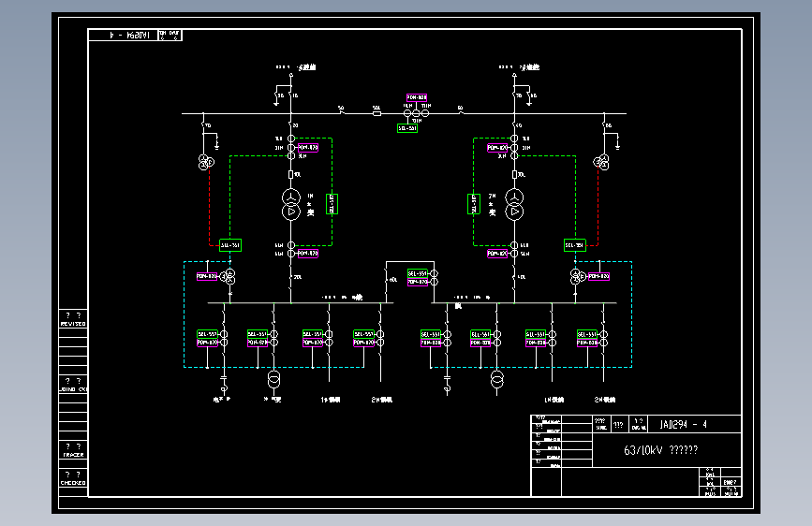Select the 1# main transformer symbol
This screenshot has height=526, width=812.
291,204
